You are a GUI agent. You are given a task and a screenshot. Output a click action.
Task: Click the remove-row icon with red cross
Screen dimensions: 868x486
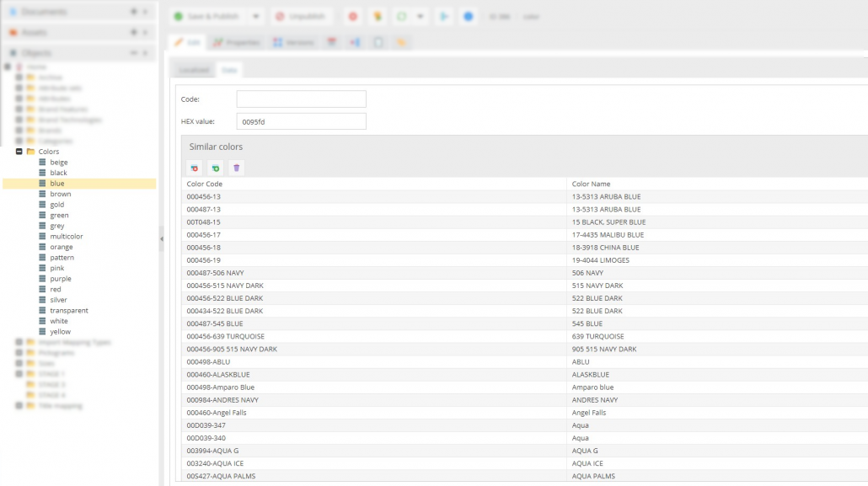pyautogui.click(x=195, y=168)
